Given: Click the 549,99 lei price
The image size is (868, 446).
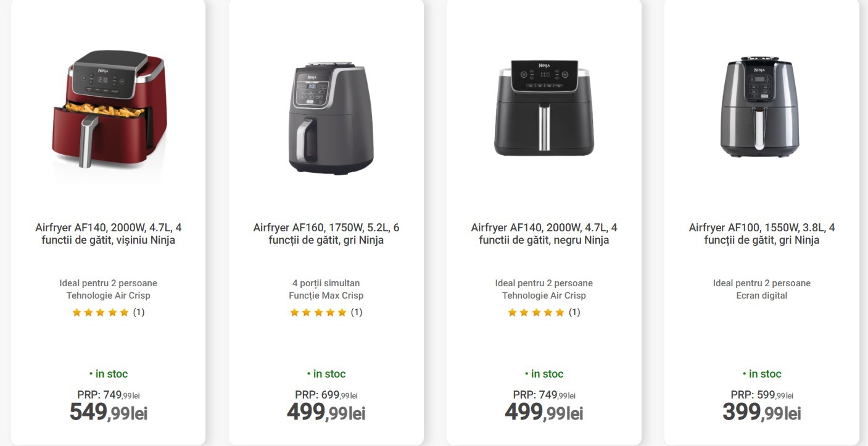Looking at the screenshot, I should click(x=109, y=412).
